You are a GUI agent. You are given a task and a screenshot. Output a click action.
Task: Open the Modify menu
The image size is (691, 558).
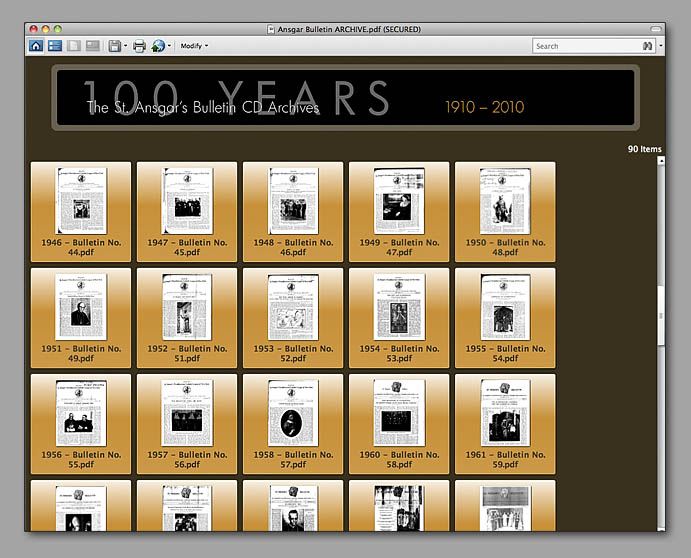point(194,46)
